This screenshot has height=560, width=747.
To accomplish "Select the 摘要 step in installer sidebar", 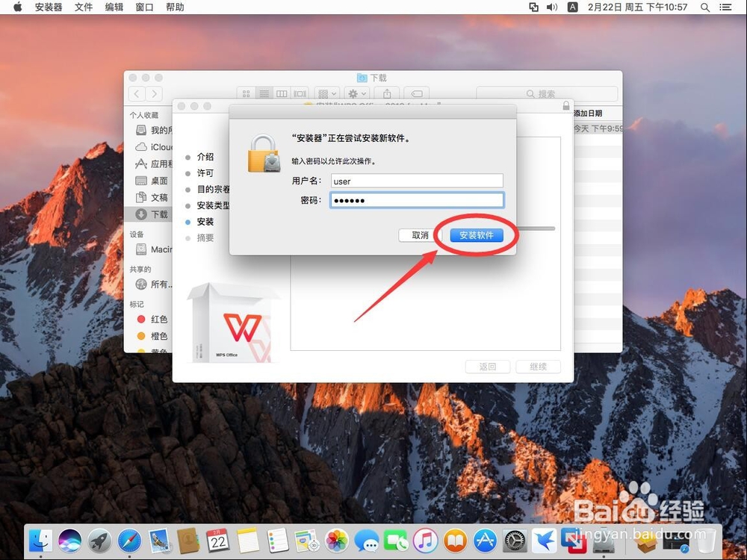I will pos(205,237).
